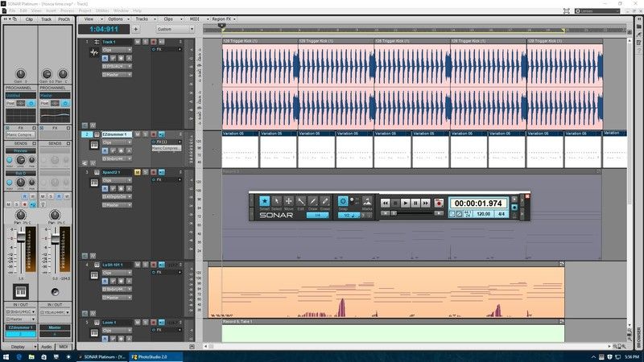Click the Record button in transport
Image resolution: width=644 pixels, height=362 pixels.
tap(439, 204)
